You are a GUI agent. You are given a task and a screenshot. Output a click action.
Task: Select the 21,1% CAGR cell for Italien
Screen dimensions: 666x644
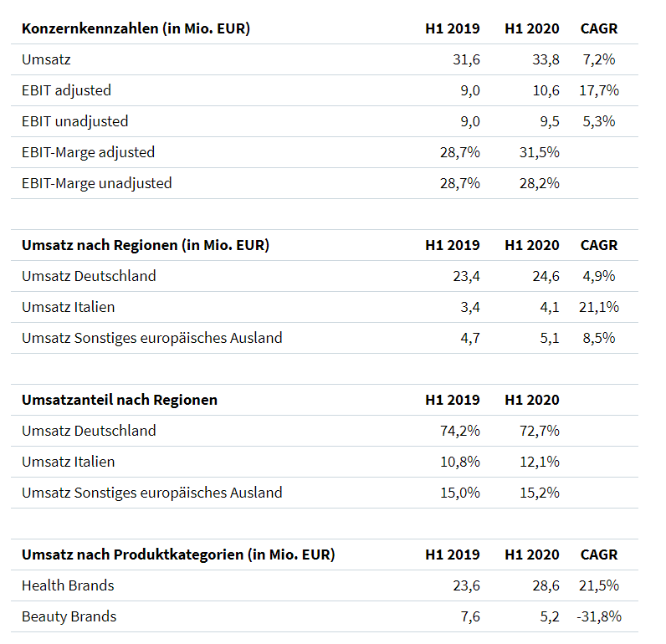point(598,307)
